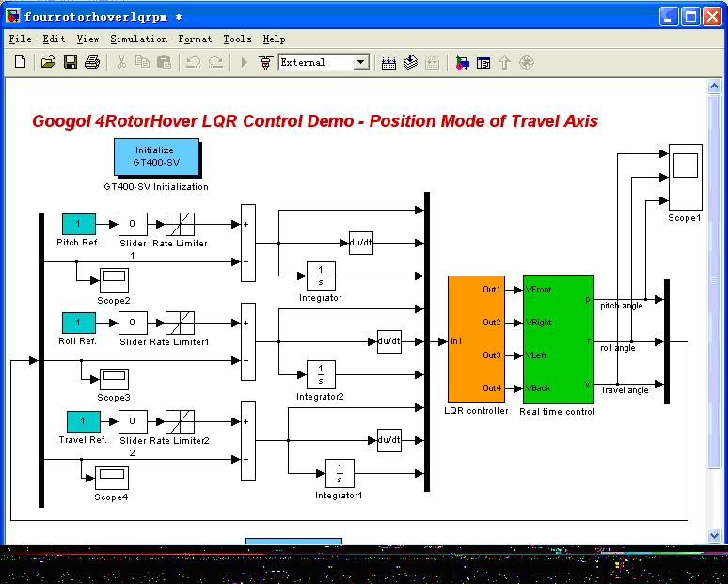This screenshot has width=728, height=584.
Task: Open the Tools menu
Action: (237, 39)
